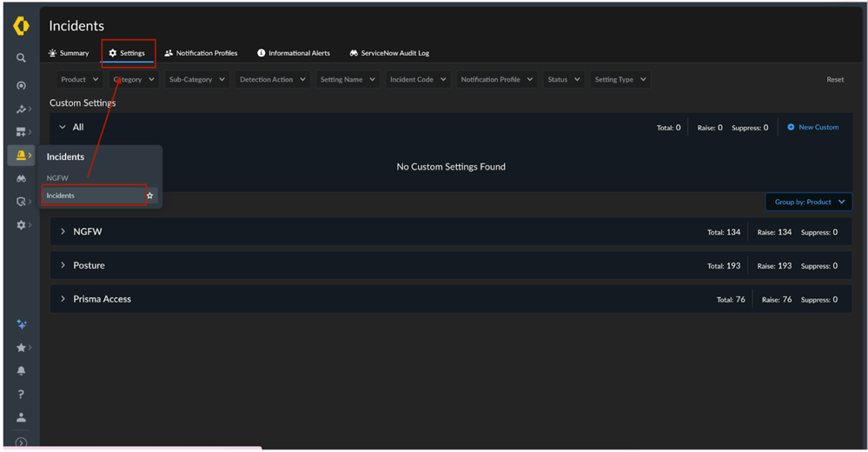Open the trend-line insights sidebar icon

pos(21,110)
